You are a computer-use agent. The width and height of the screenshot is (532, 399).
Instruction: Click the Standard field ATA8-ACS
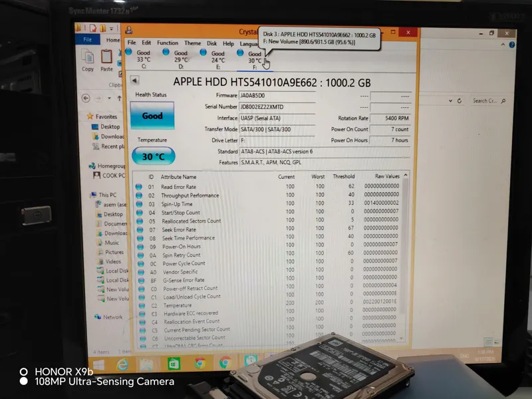point(325,152)
